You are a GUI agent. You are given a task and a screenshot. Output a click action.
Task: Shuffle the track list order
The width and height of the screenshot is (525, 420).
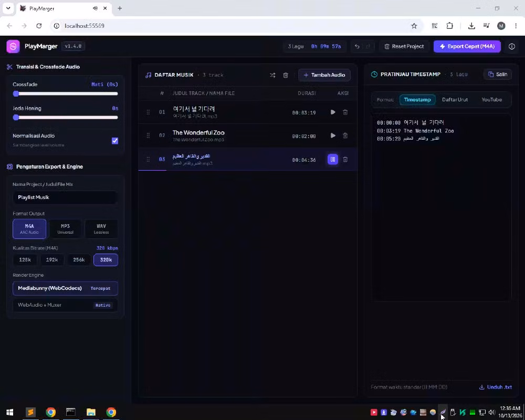272,75
